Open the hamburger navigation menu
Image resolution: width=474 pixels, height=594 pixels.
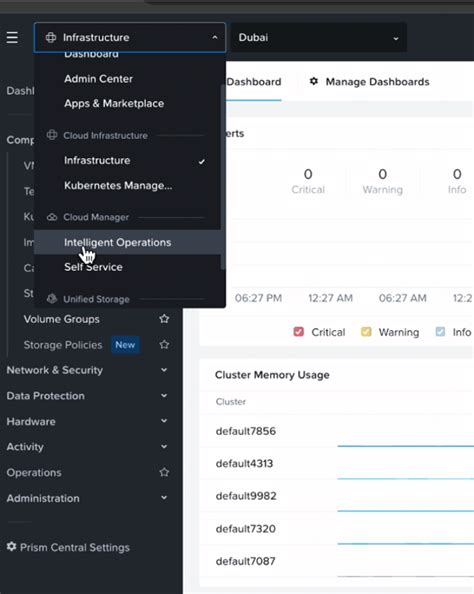(x=12, y=38)
